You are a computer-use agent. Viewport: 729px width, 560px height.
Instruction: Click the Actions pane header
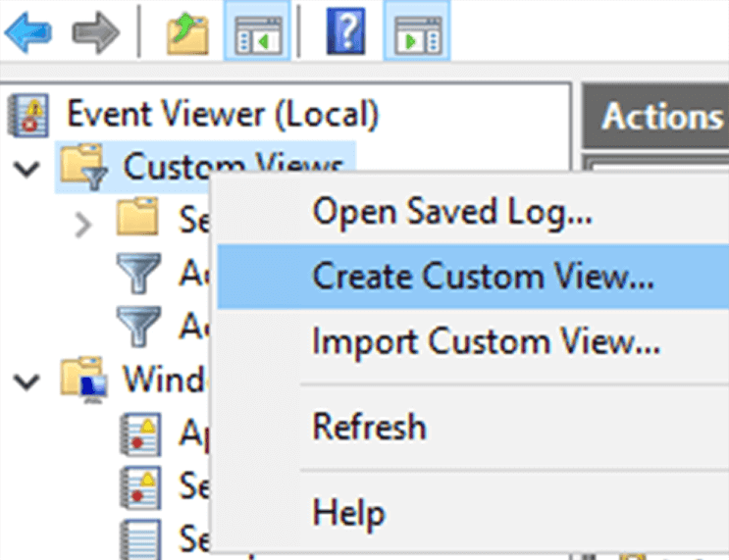click(659, 117)
